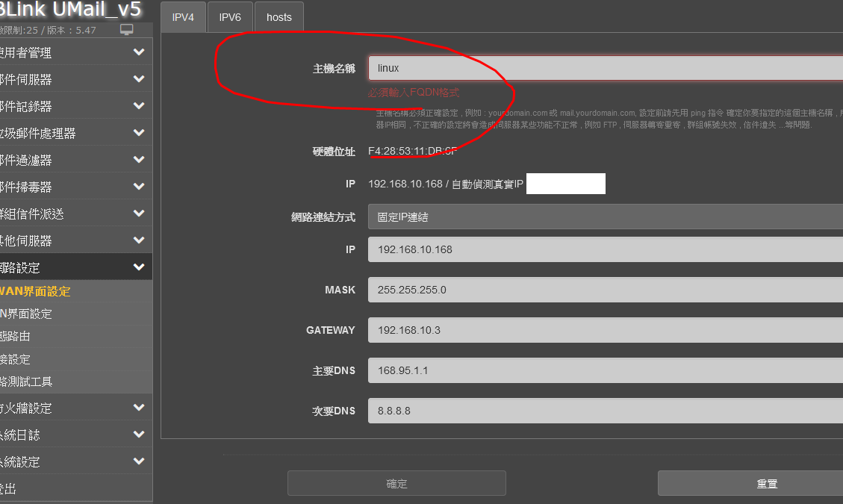Open the 網路連結方式 dropdown
This screenshot has height=504, width=843.
pos(605,217)
